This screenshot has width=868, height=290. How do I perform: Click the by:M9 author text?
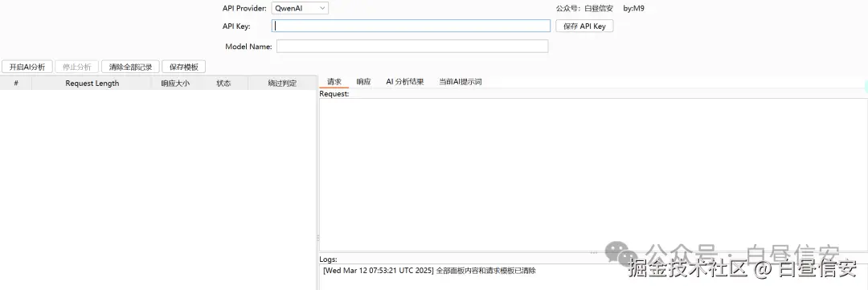634,8
